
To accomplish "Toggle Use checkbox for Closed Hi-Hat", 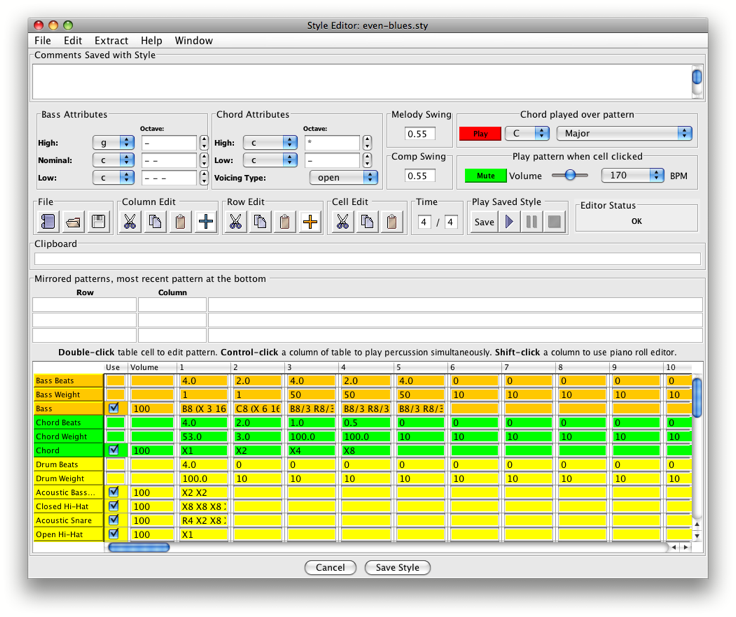I will 114,507.
